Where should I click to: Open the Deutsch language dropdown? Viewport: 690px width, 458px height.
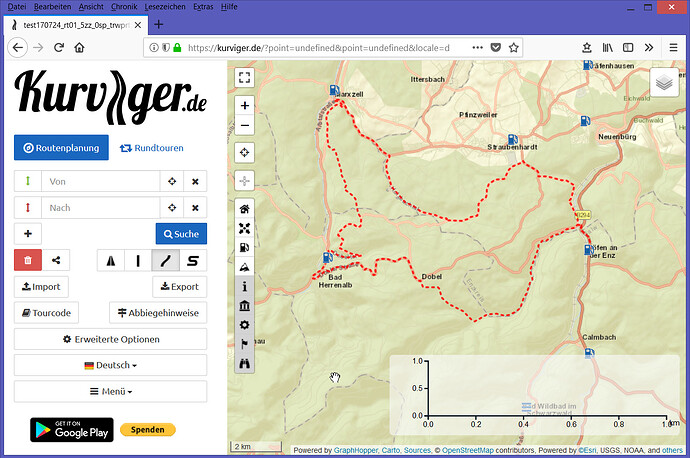[x=110, y=365]
